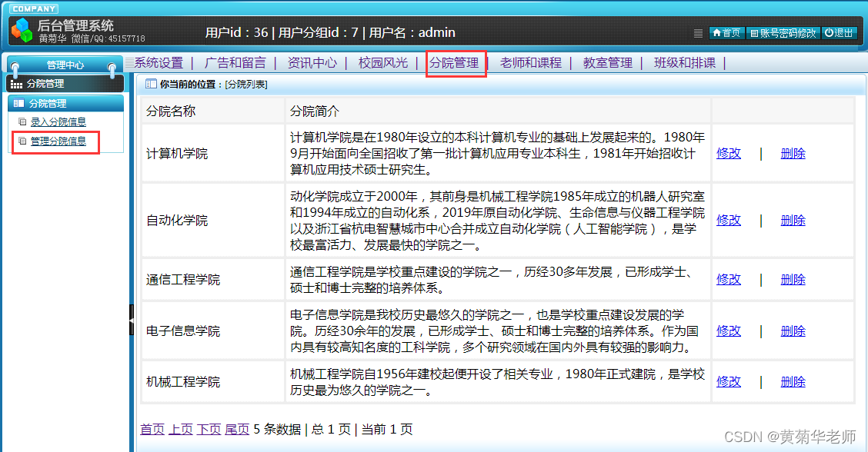Open the 班级和排课 menu
This screenshot has width=868, height=452.
coord(685,63)
